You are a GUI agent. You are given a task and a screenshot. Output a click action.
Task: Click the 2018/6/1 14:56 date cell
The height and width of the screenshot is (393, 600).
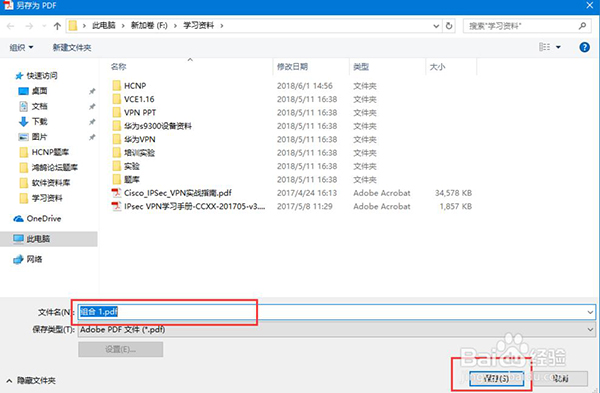click(x=305, y=86)
